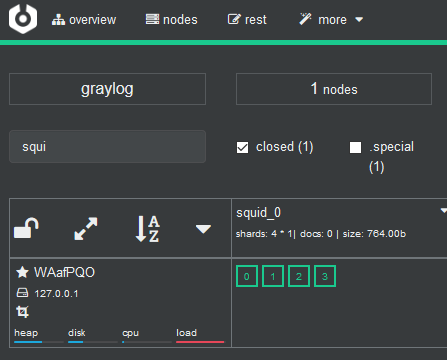Viewport: 447px width, 360px height.
Task: Click the nodes server icon
Action: 152,19
